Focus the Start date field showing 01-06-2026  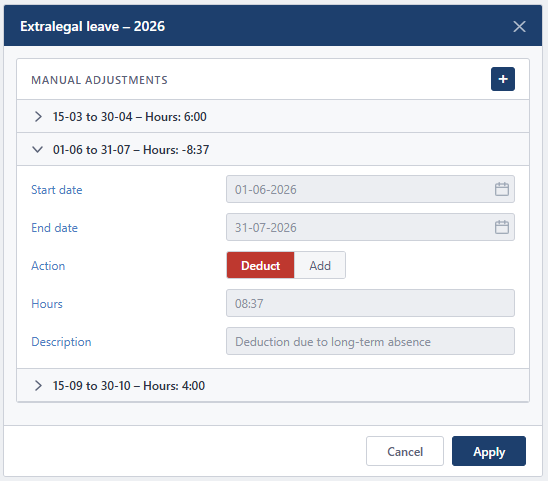click(x=370, y=189)
